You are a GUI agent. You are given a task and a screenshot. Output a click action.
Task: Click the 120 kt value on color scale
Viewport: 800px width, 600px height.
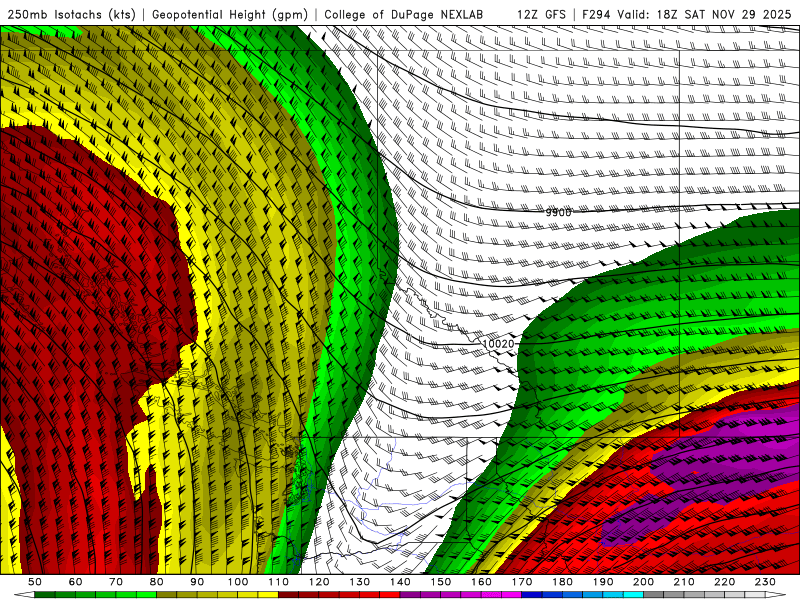[x=319, y=582]
